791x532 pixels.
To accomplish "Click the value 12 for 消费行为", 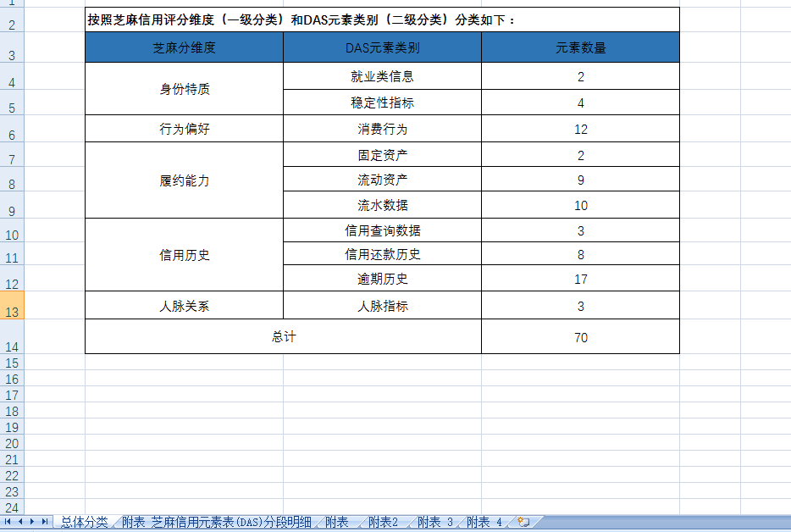I will point(581,129).
